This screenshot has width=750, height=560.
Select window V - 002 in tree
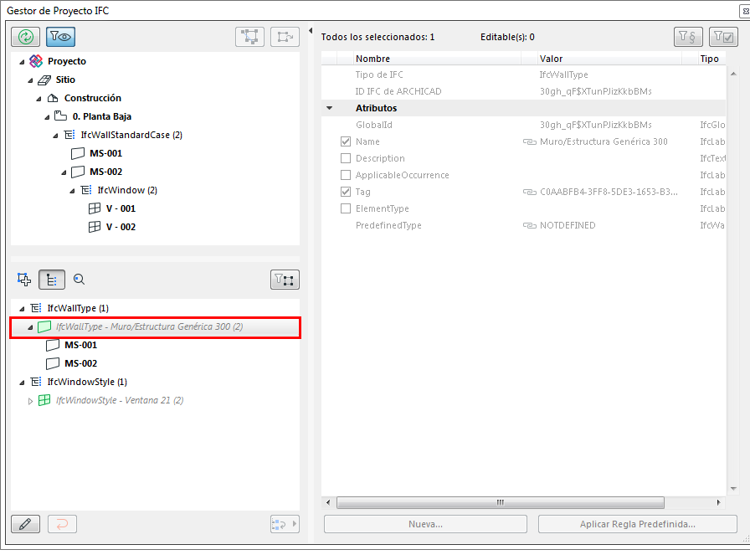121,227
